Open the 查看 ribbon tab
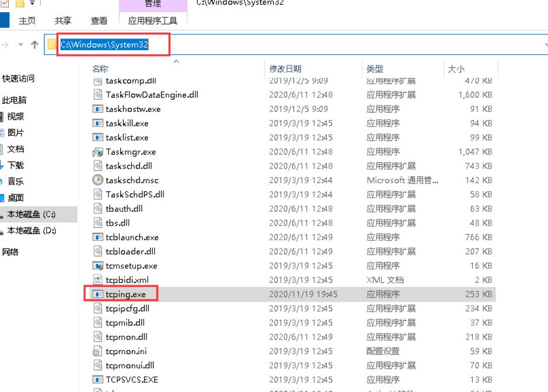Screen dimensions: 548x392 point(99,21)
